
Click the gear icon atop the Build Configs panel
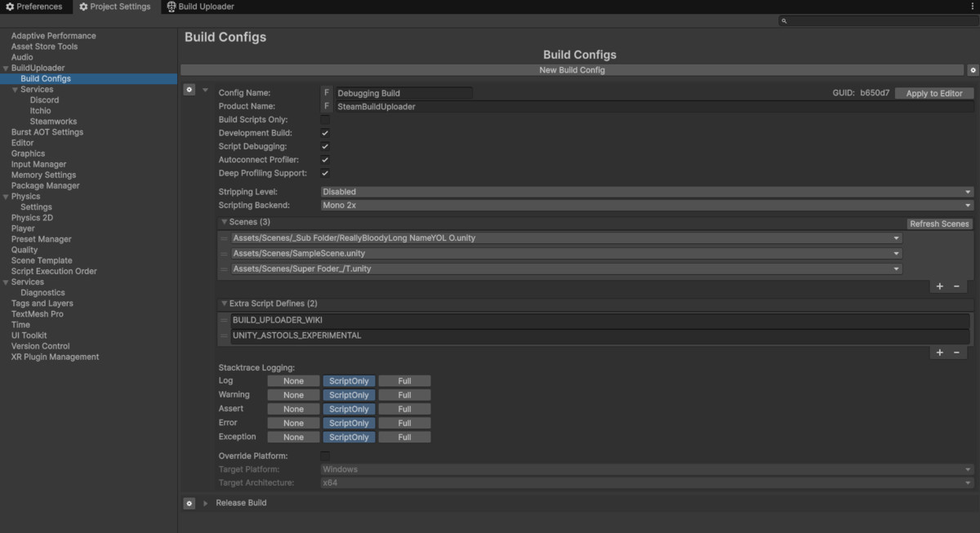(x=972, y=70)
